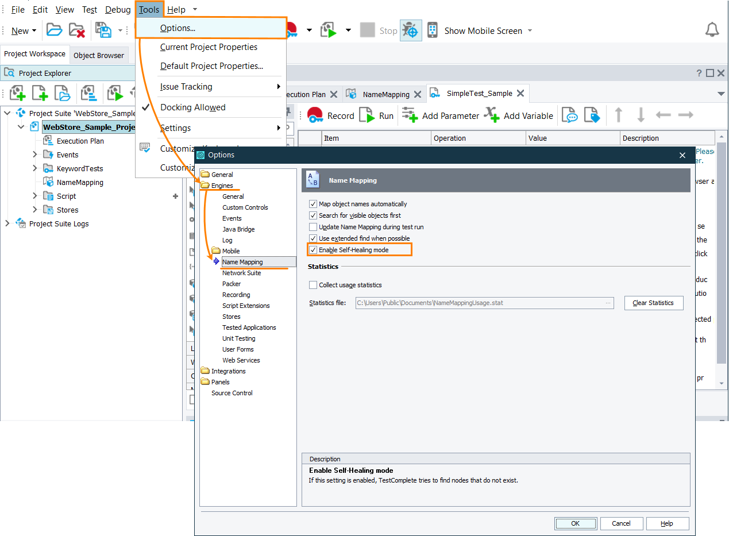Expand the Project Suite Logs node
Image resolution: width=756 pixels, height=536 pixels.
click(7, 223)
